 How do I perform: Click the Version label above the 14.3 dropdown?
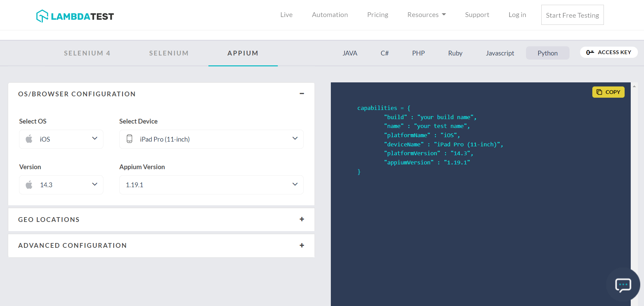click(30, 167)
